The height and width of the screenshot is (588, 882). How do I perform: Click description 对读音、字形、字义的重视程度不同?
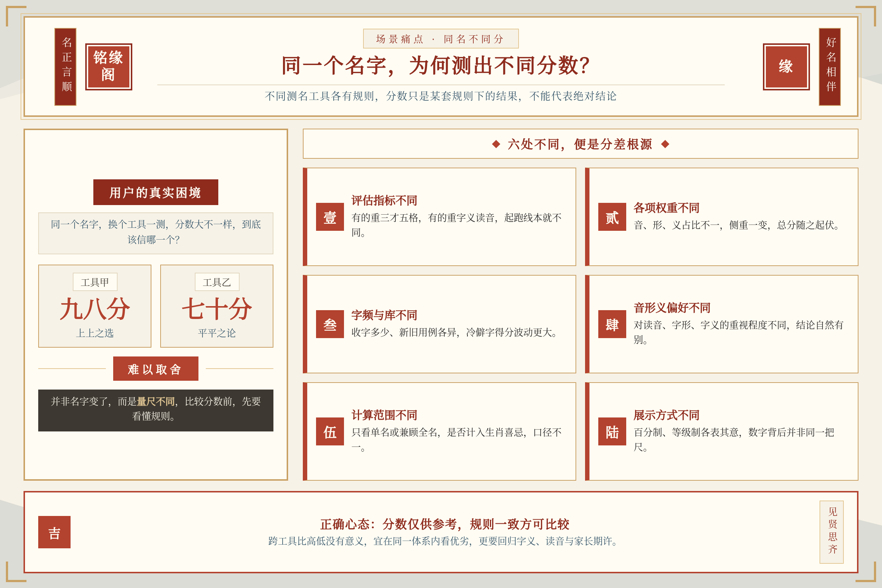739,332
